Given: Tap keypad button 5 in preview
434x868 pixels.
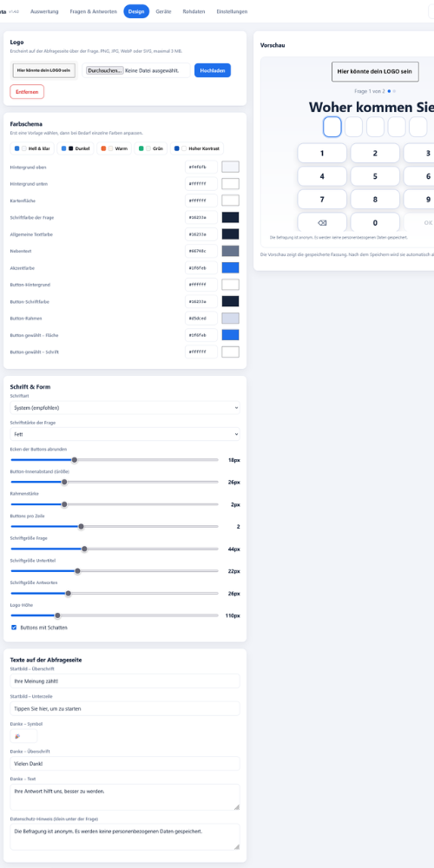Looking at the screenshot, I should click(375, 176).
